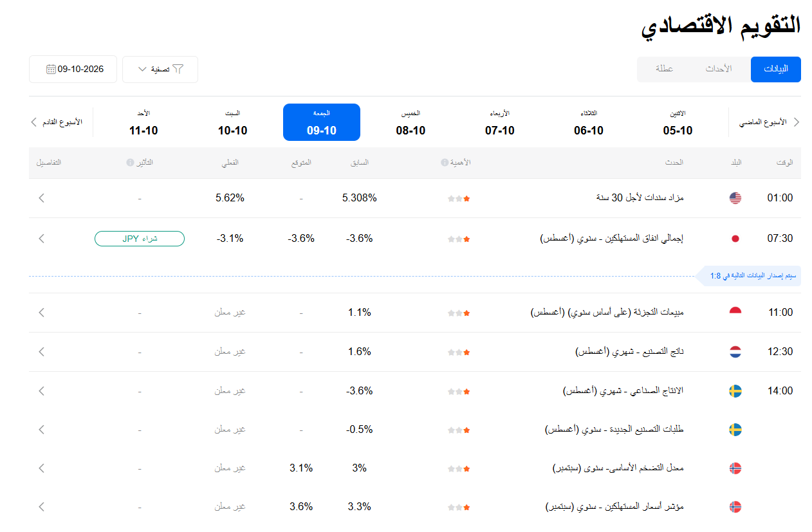Click the info icon beside الأهمية header
This screenshot has height=532, width=812.
tap(444, 163)
